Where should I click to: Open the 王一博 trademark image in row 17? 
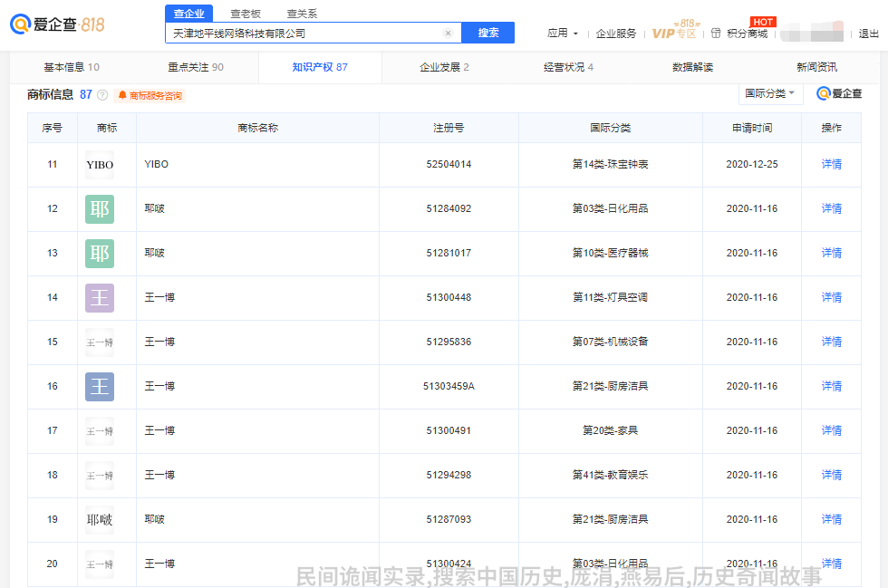(100, 431)
